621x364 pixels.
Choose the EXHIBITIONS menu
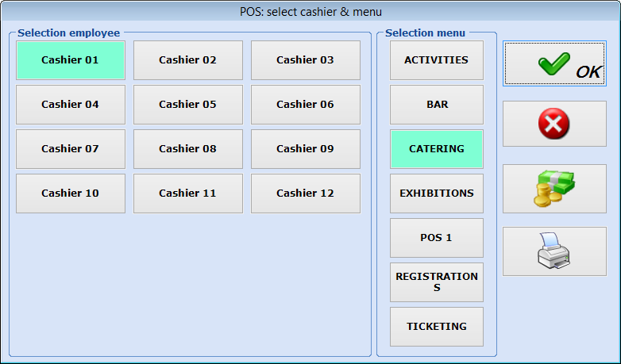(437, 193)
